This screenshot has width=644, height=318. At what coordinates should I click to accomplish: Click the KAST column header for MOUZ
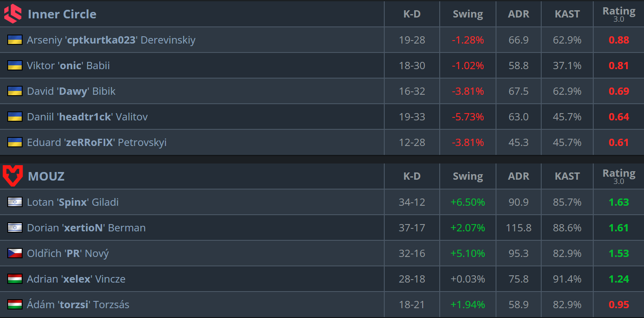[567, 176]
